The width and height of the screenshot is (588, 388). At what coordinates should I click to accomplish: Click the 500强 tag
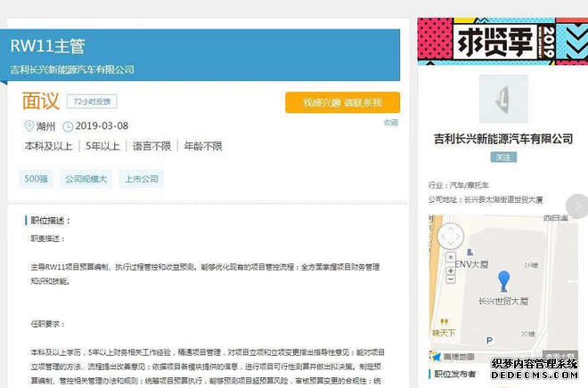click(36, 179)
